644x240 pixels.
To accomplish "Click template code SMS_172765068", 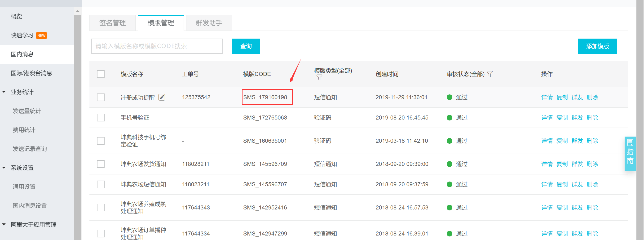I will (x=265, y=117).
